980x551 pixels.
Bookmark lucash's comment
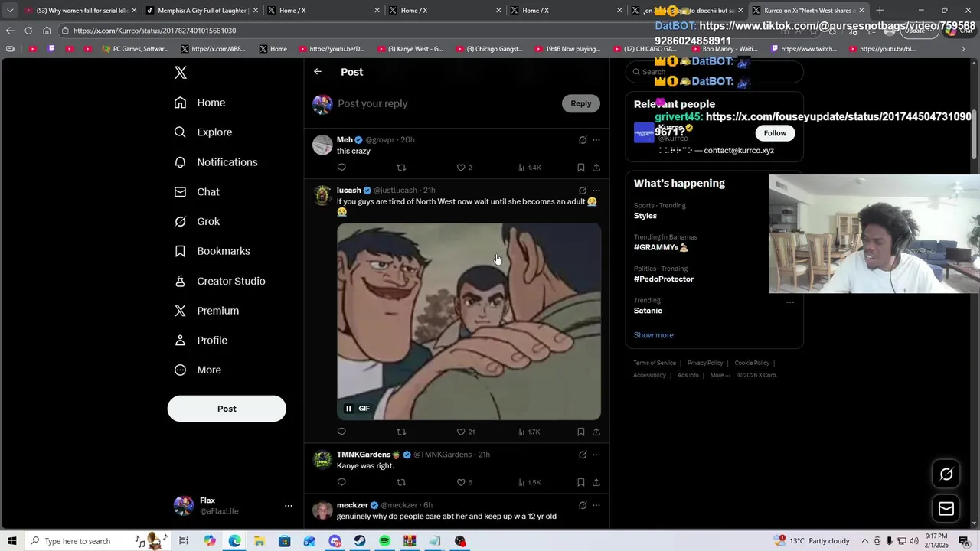580,432
